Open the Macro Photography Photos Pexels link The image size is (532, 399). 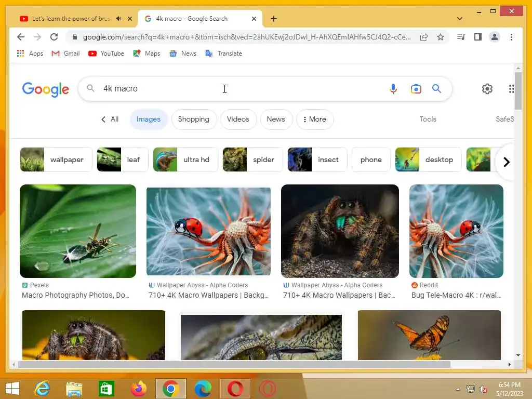point(75,295)
